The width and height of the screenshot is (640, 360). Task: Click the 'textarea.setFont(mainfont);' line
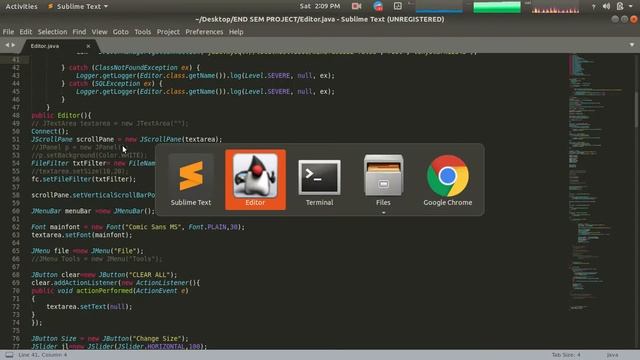[82, 235]
